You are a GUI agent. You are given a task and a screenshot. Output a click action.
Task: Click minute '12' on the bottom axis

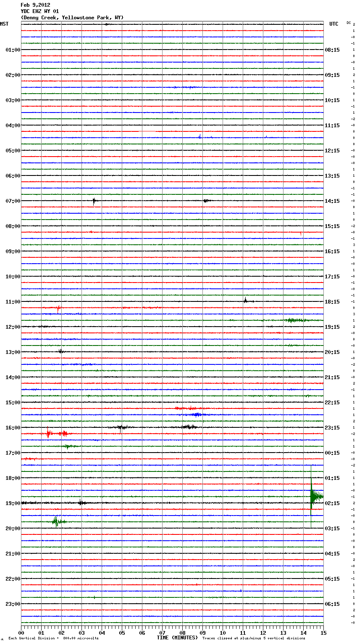[263, 633]
